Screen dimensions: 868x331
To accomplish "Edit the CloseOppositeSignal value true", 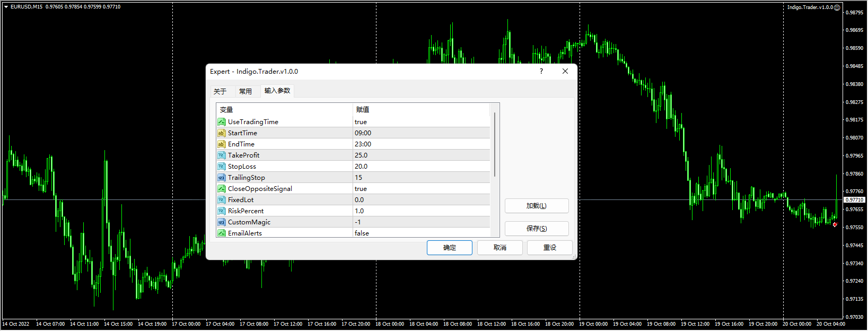I will [x=422, y=189].
